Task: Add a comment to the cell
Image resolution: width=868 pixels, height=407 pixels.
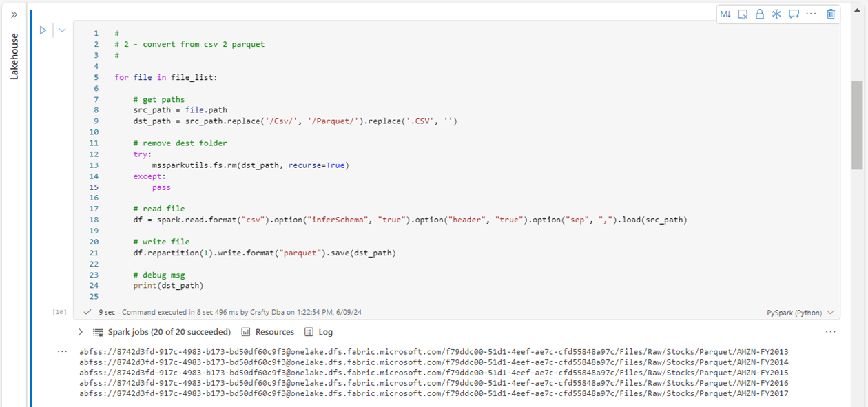Action: click(x=794, y=14)
